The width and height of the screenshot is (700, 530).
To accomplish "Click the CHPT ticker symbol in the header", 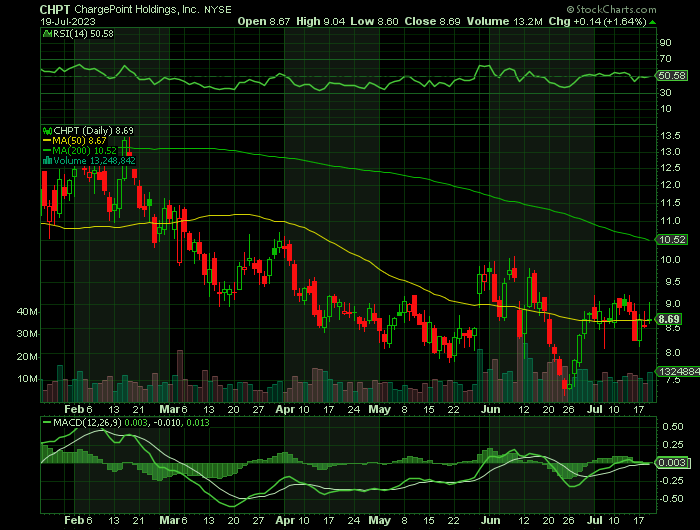I will point(55,9).
